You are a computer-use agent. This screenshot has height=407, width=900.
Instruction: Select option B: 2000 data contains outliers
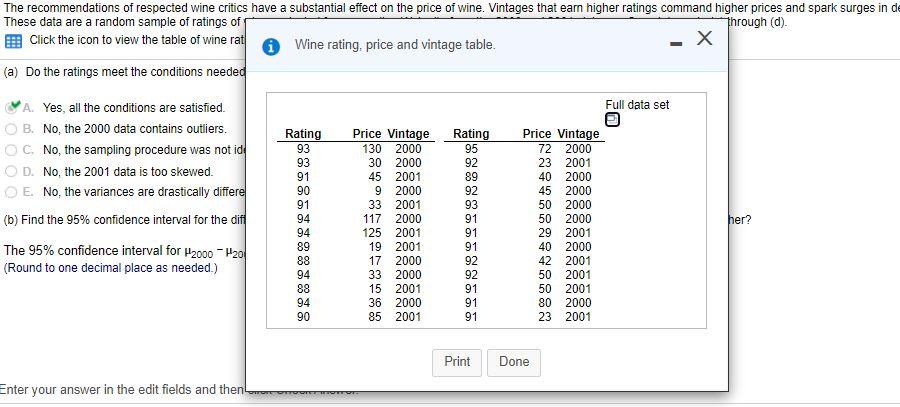[12, 129]
